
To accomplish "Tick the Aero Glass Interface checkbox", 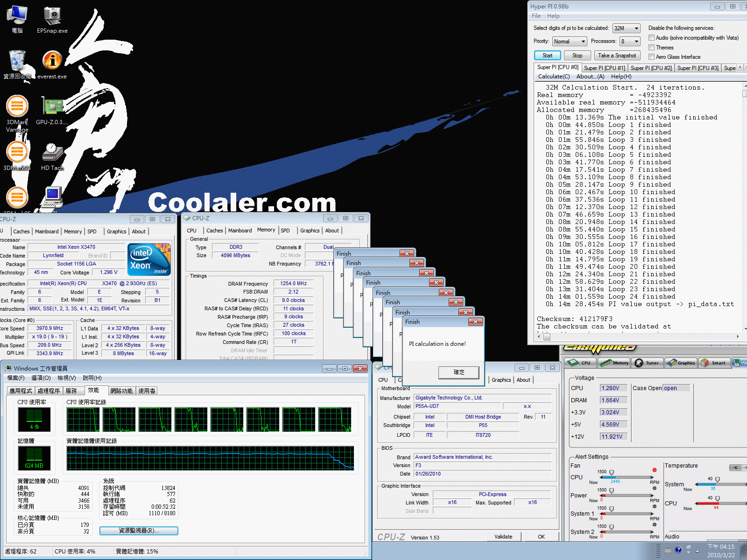I will pyautogui.click(x=652, y=57).
